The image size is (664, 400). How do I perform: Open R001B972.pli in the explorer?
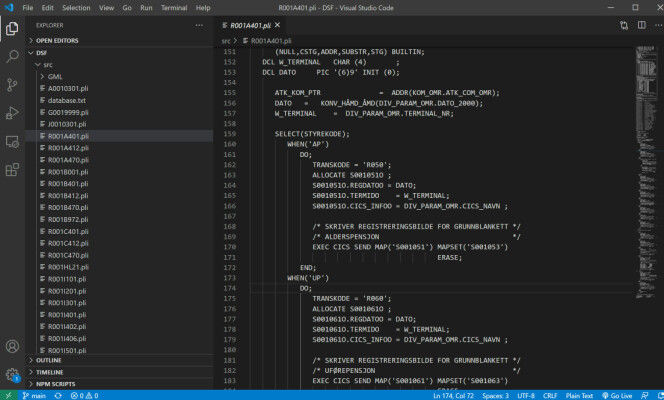click(119, 219)
